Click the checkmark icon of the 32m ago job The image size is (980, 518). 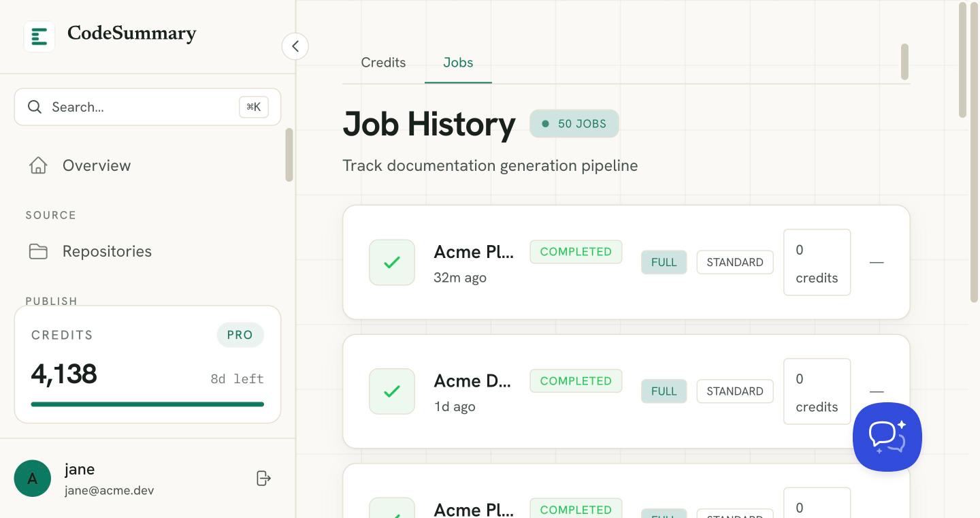[x=392, y=262]
